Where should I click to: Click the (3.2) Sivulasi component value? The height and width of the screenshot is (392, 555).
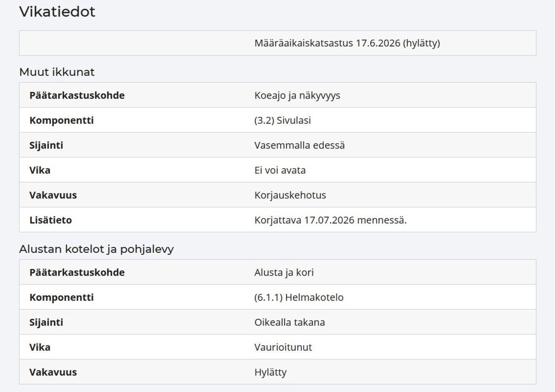click(x=283, y=120)
